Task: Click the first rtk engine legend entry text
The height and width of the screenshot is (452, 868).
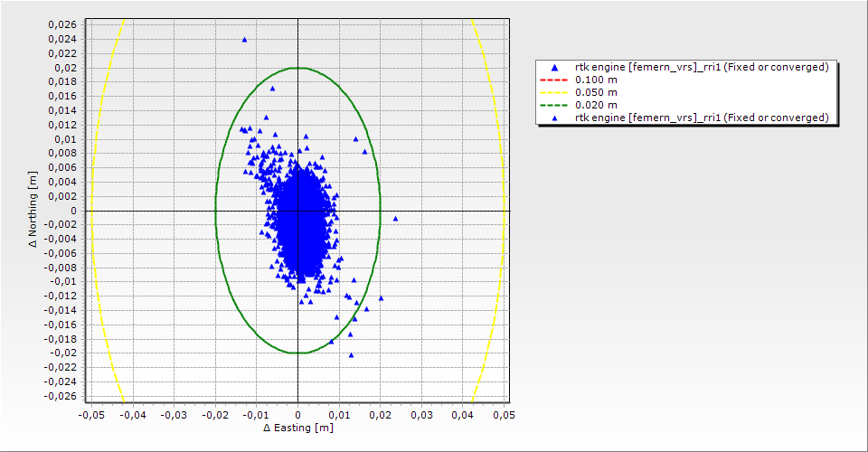Action: tap(702, 67)
